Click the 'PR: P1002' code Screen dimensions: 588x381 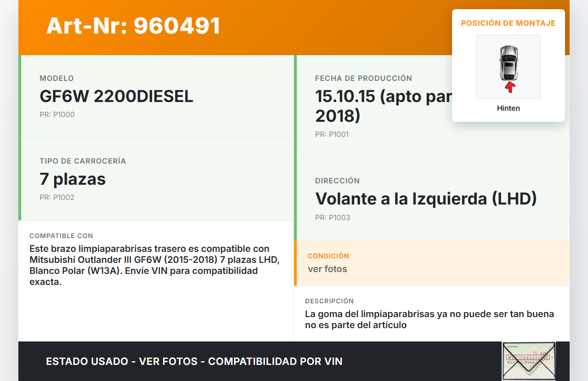(x=57, y=198)
